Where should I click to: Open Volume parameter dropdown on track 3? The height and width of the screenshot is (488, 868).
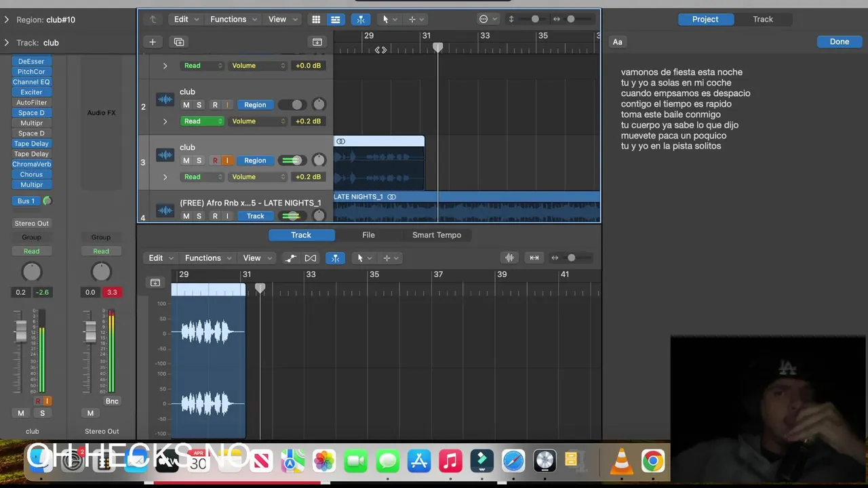coord(258,177)
